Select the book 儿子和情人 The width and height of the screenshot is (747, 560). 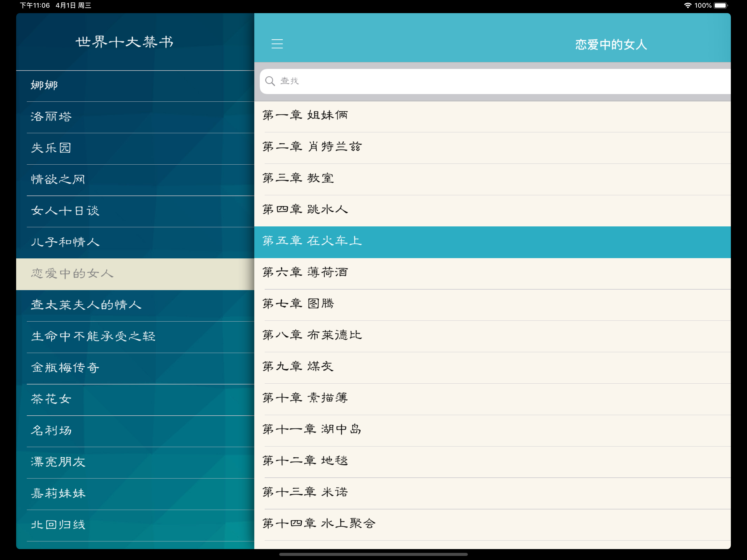(x=135, y=243)
